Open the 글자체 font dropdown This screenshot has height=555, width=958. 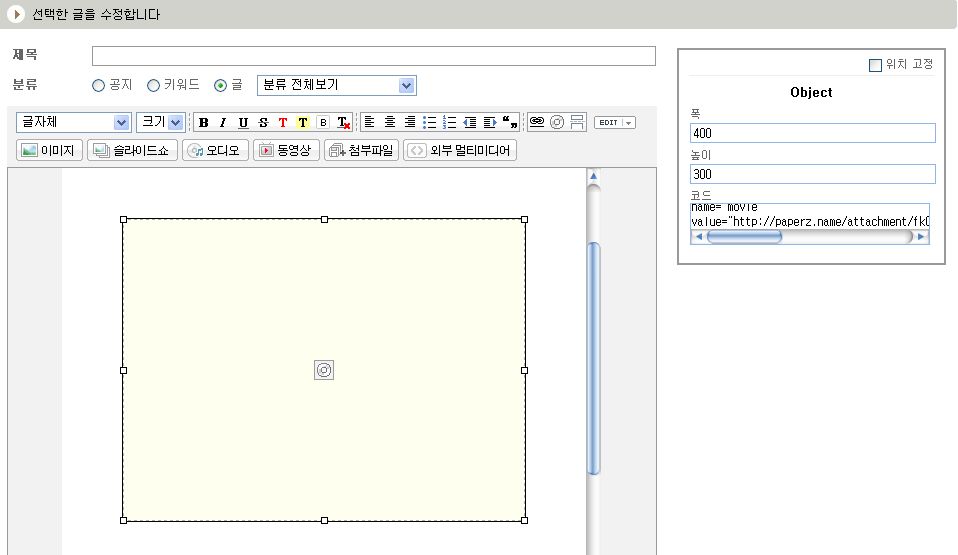click(73, 122)
